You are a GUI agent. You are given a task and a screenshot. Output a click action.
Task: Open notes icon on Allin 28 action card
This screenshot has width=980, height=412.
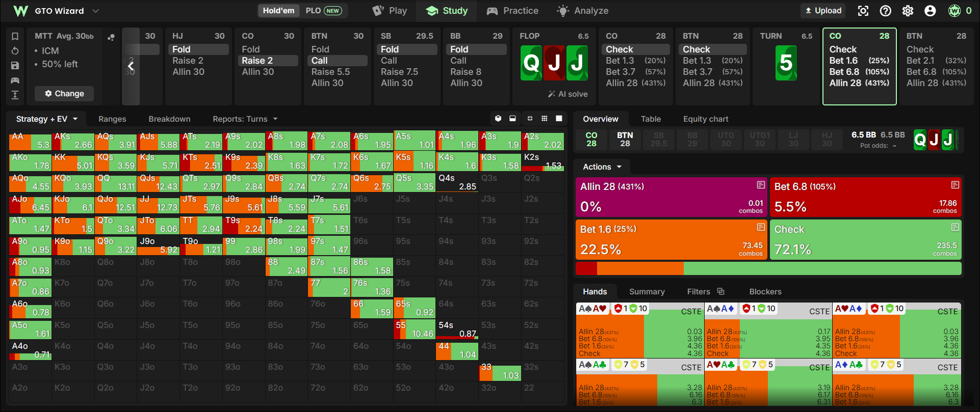pyautogui.click(x=761, y=185)
